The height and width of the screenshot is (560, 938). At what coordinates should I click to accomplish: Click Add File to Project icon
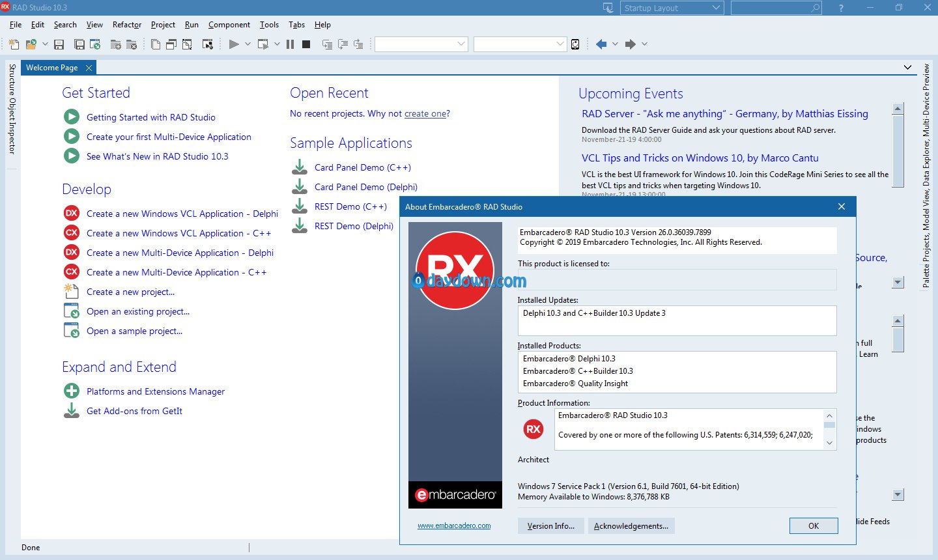coord(115,44)
